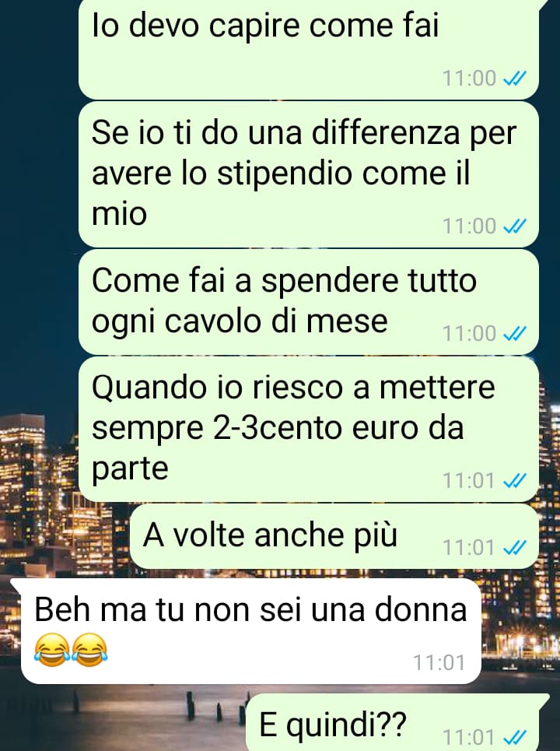Select the 'Quando io riesco a mettere' message
The height and width of the screenshot is (751, 560).
309,429
